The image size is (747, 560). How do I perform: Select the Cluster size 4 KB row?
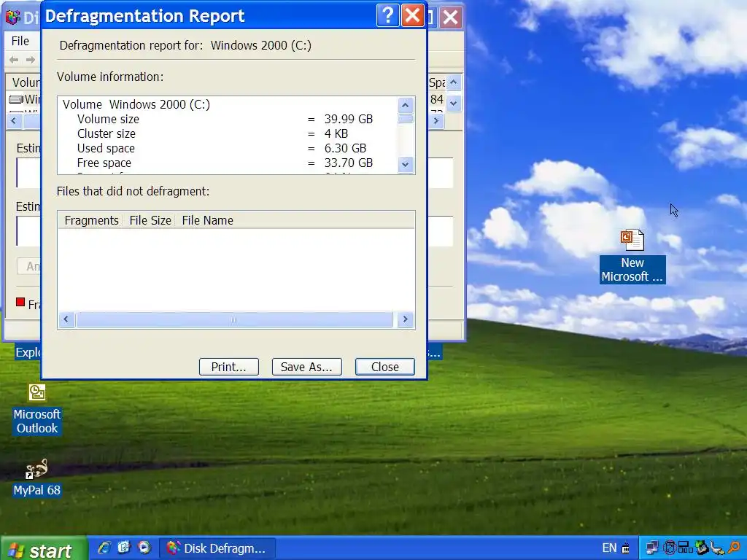coord(212,134)
